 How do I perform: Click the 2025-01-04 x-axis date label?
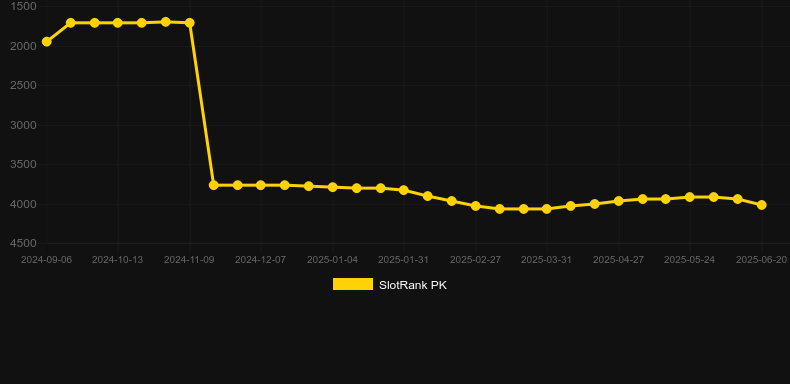333,260
